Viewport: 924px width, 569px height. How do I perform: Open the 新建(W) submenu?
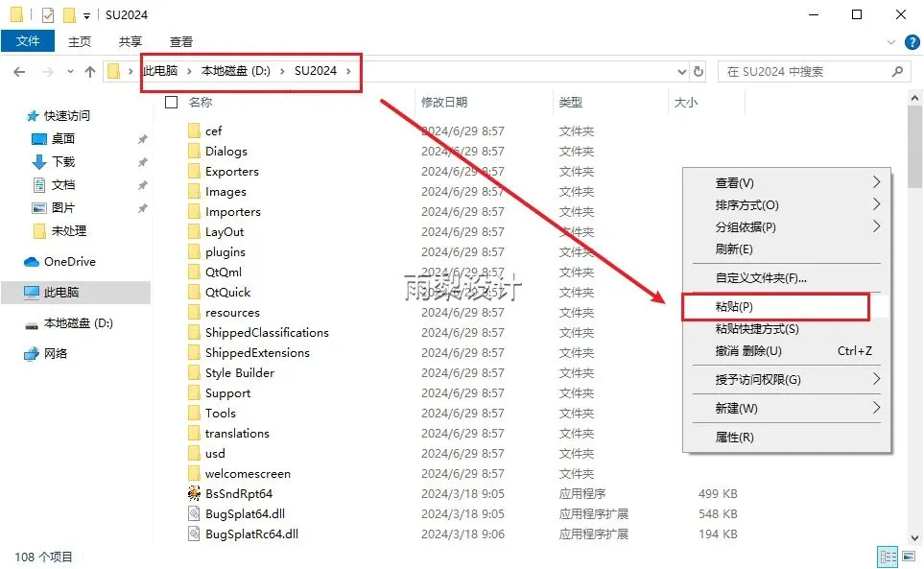787,409
